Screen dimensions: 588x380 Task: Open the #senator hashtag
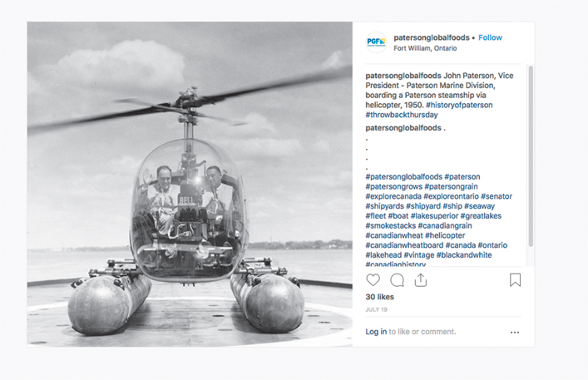click(x=497, y=196)
